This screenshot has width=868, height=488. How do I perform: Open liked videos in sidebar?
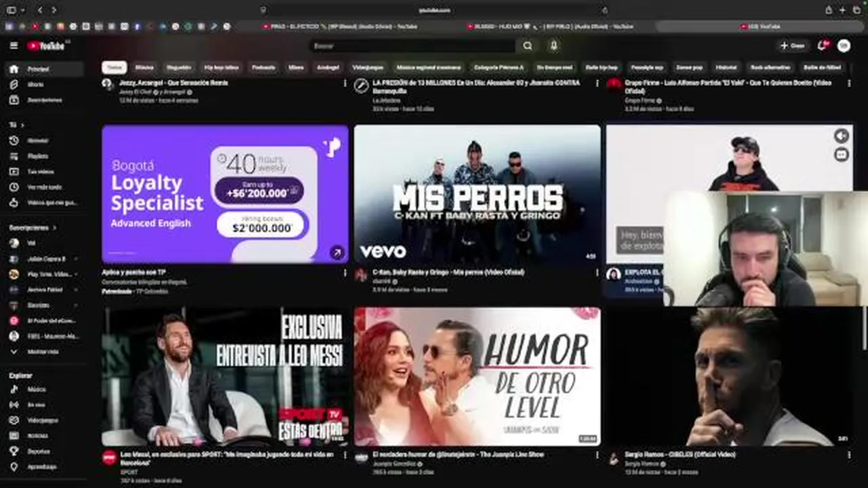tap(43, 203)
